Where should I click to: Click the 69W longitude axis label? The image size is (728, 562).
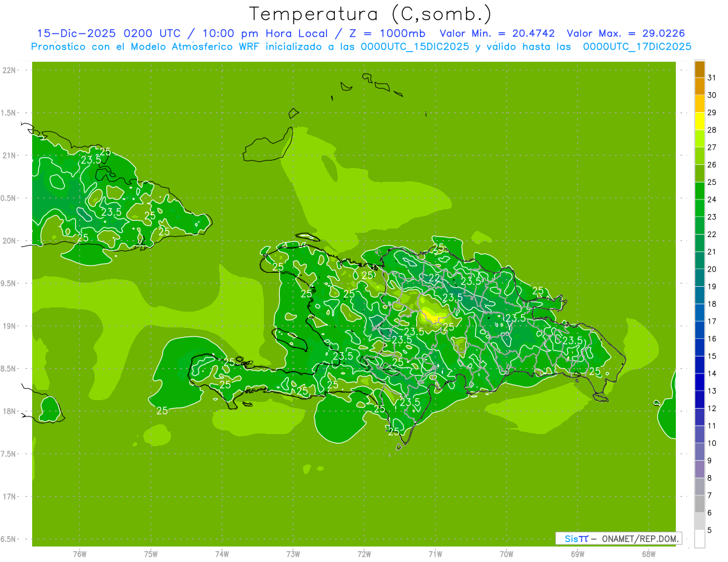[578, 554]
